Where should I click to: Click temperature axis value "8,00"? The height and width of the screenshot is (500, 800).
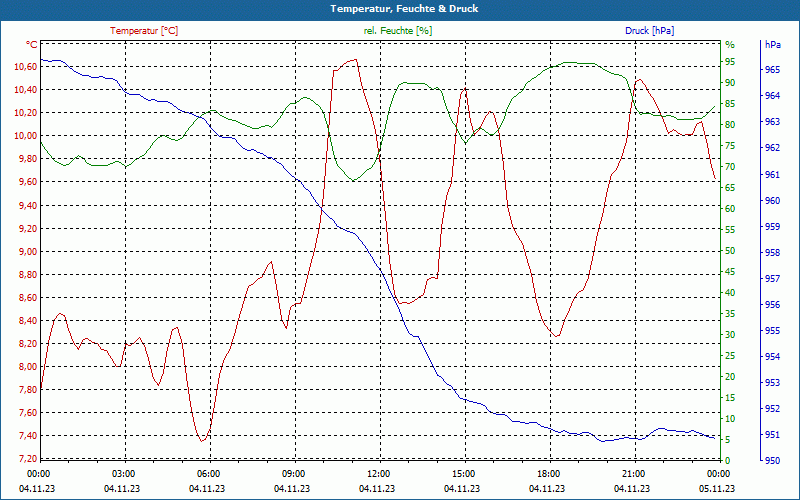point(28,366)
